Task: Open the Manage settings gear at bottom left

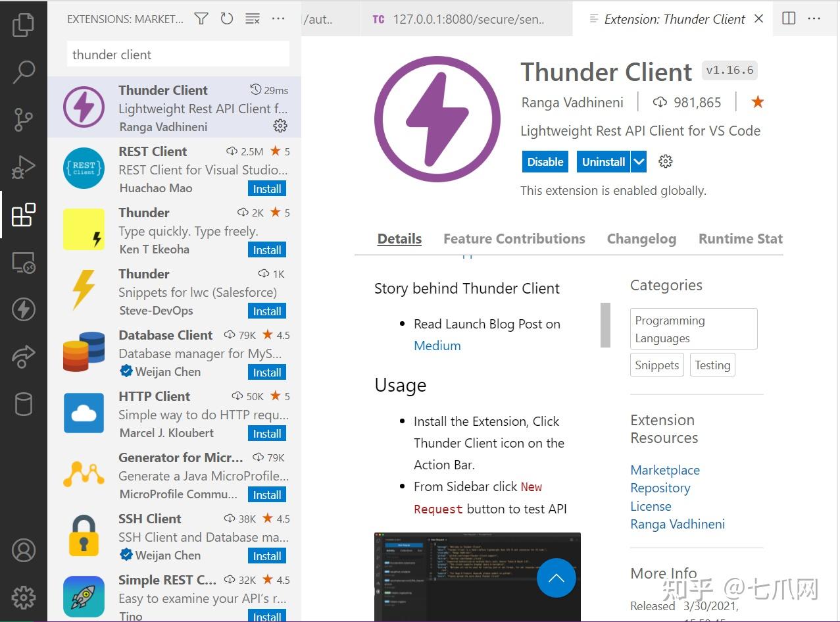Action: click(24, 597)
